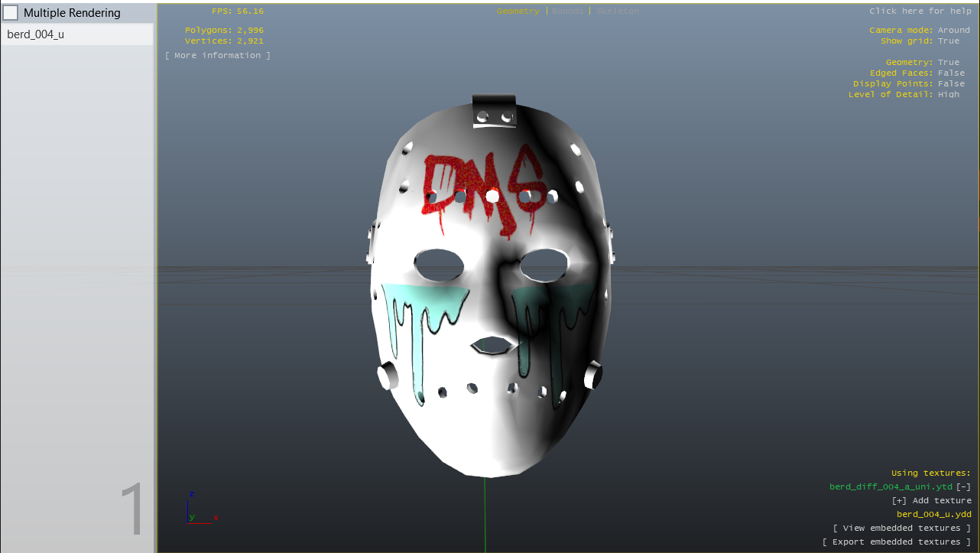The height and width of the screenshot is (553, 980).
Task: Click the FPS counter readout
Action: [x=238, y=11]
